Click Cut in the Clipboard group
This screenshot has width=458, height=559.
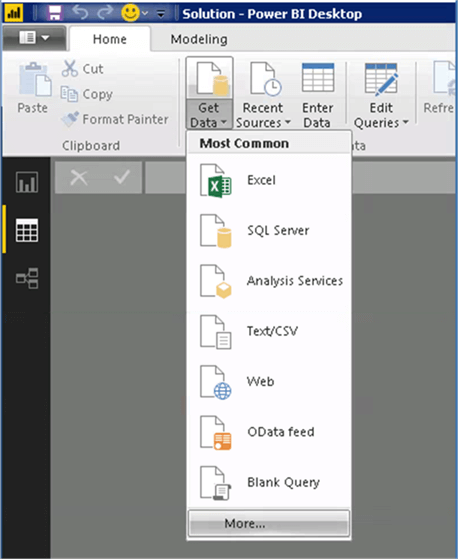coord(83,68)
